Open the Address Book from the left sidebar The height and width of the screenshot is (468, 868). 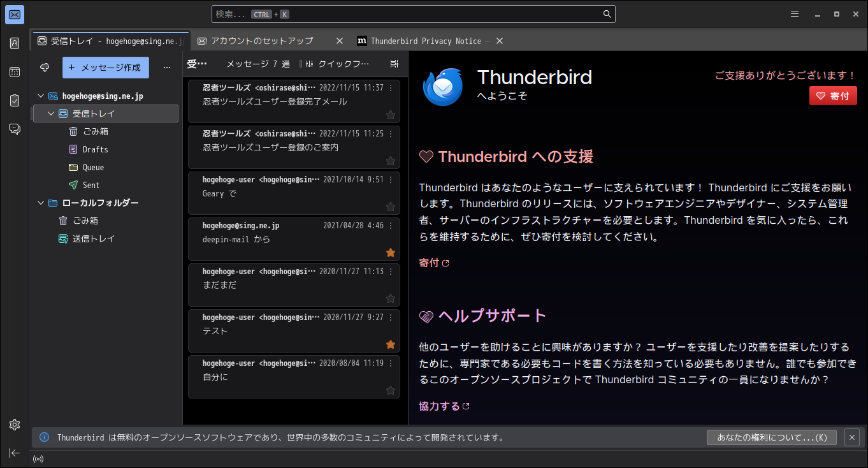tap(14, 43)
